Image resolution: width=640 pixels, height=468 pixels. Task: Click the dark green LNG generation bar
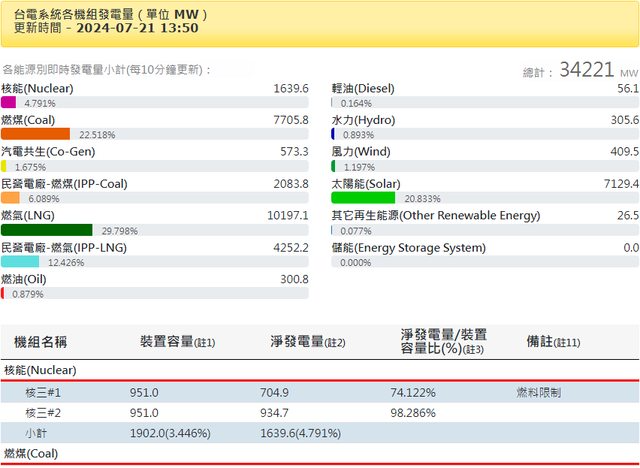pos(47,230)
